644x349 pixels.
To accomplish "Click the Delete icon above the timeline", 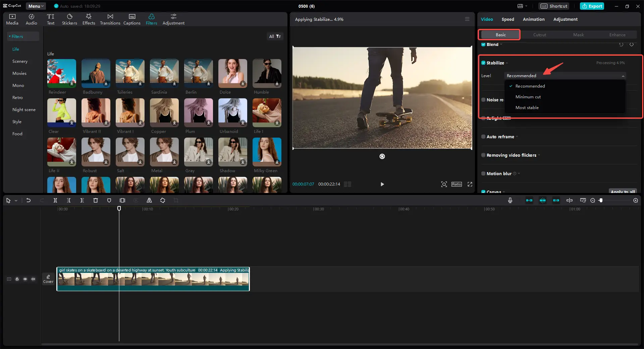I will click(x=96, y=200).
